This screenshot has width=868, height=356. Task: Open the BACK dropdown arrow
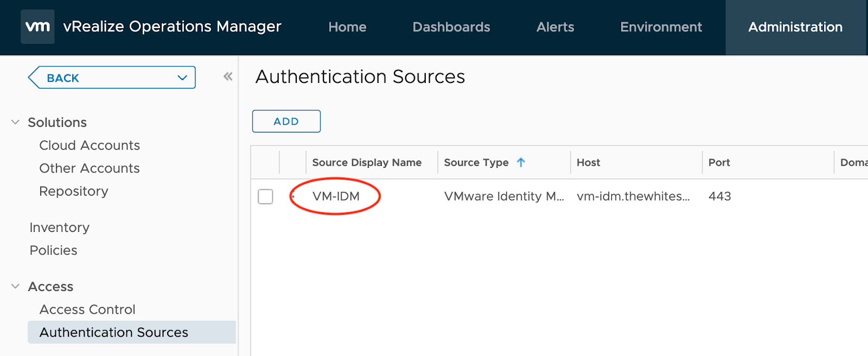tap(182, 78)
